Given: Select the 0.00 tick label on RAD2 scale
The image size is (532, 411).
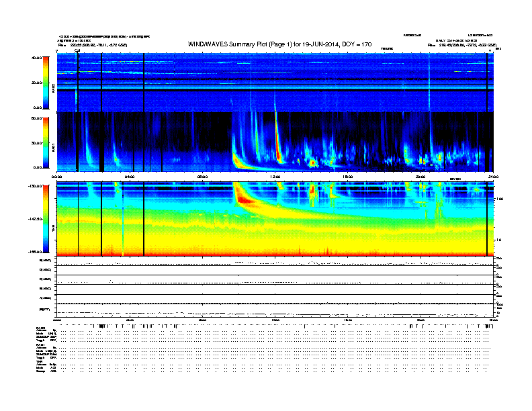Looking at the screenshot, I should tap(38, 107).
